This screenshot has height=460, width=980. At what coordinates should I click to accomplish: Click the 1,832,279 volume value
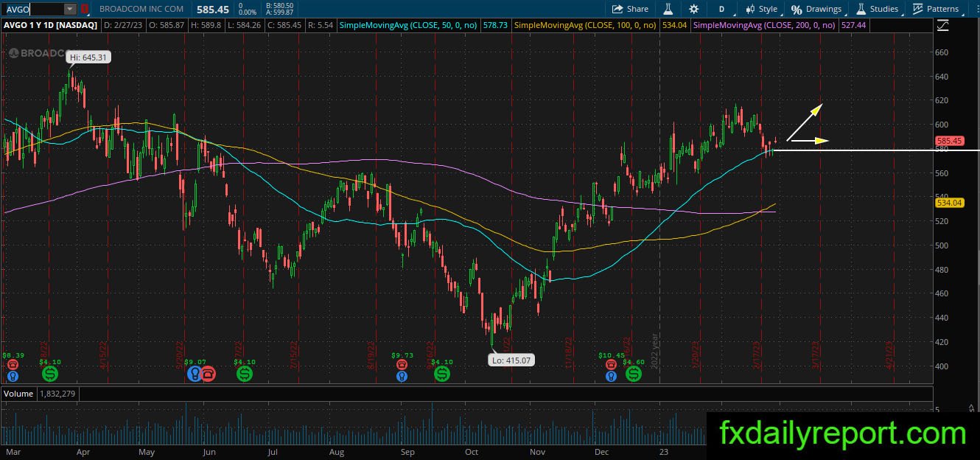click(x=56, y=394)
